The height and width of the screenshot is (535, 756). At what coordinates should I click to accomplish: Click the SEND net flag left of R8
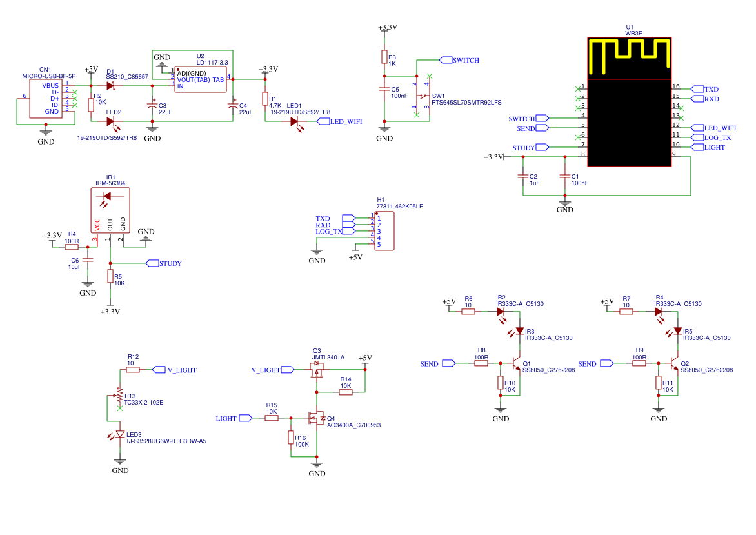click(x=437, y=364)
